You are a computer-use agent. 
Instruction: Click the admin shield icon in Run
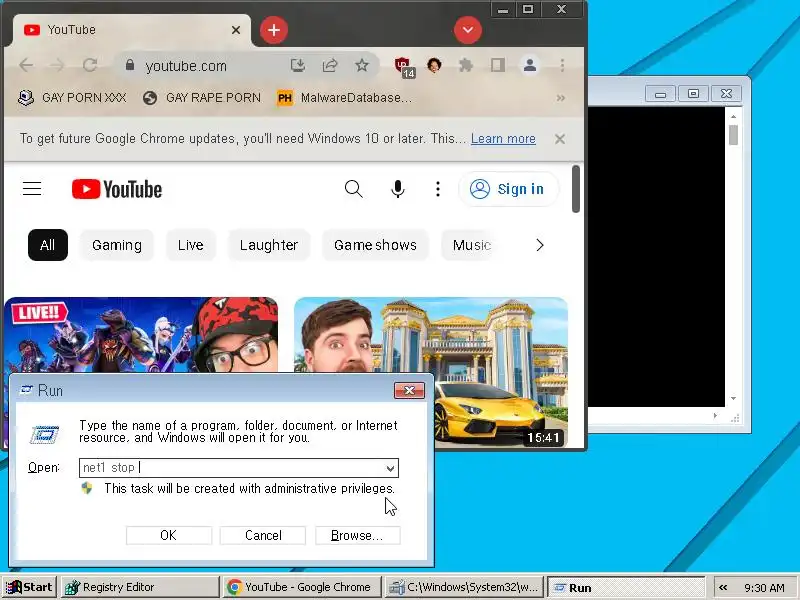pyautogui.click(x=87, y=488)
